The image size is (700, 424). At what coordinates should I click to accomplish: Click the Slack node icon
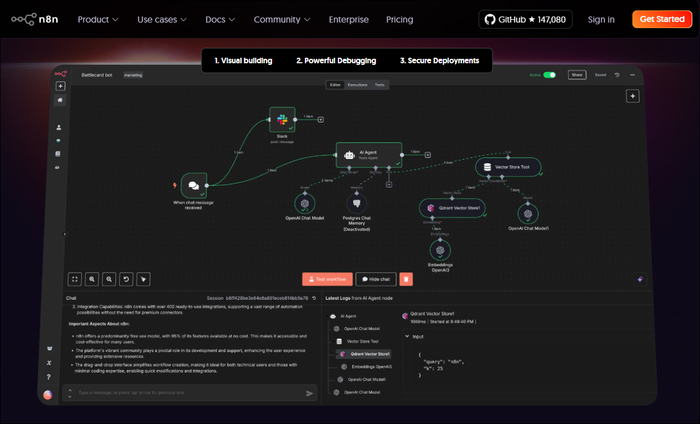coord(282,119)
